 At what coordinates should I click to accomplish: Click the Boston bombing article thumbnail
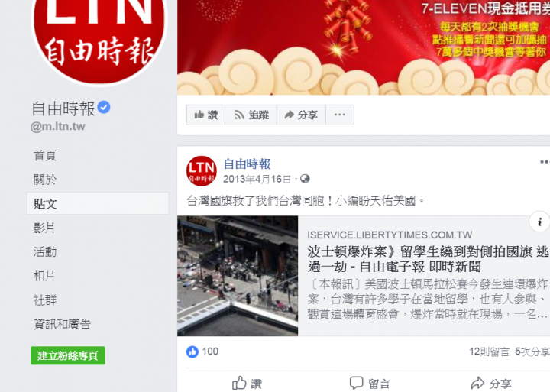point(238,276)
